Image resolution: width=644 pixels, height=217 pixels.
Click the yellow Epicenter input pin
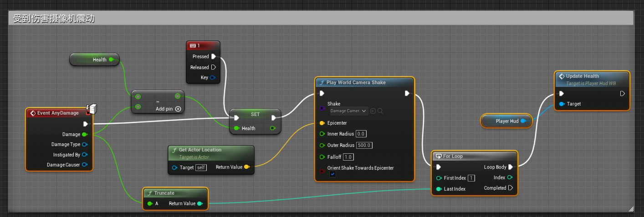click(x=322, y=123)
